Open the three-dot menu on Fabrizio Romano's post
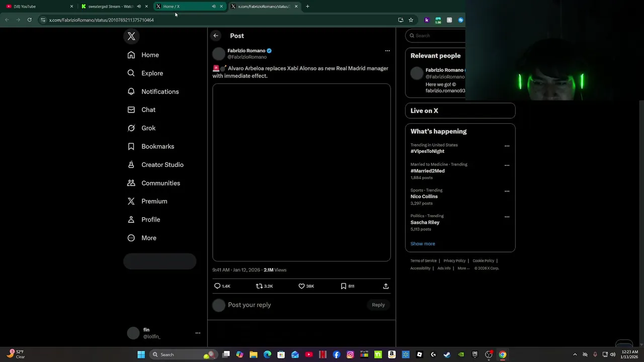Viewport: 644px width, 362px height. tap(387, 51)
